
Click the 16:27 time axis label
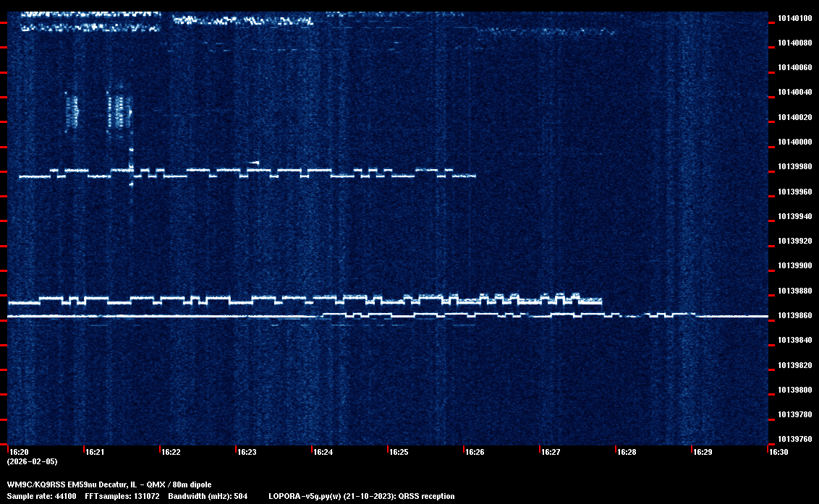pyautogui.click(x=551, y=452)
